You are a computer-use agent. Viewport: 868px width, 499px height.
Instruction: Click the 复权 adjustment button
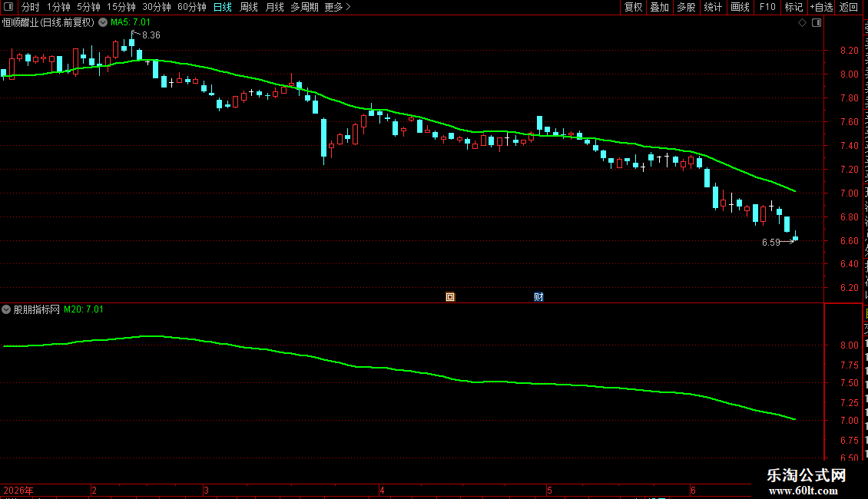[633, 7]
